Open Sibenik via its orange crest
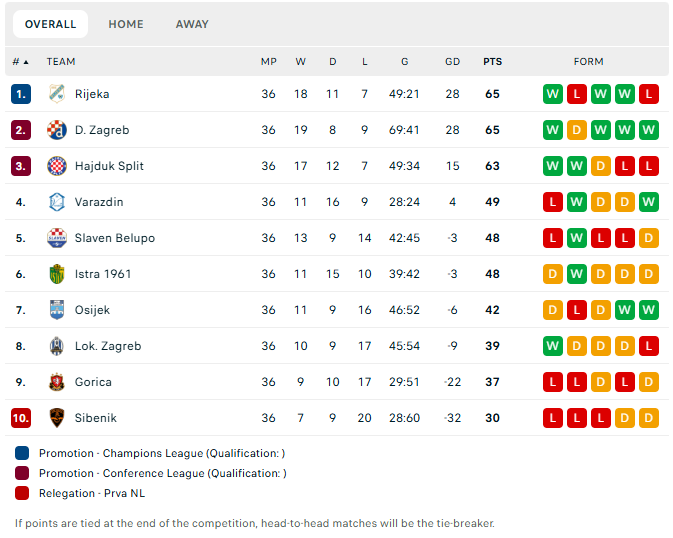This screenshot has height=538, width=673. click(57, 418)
